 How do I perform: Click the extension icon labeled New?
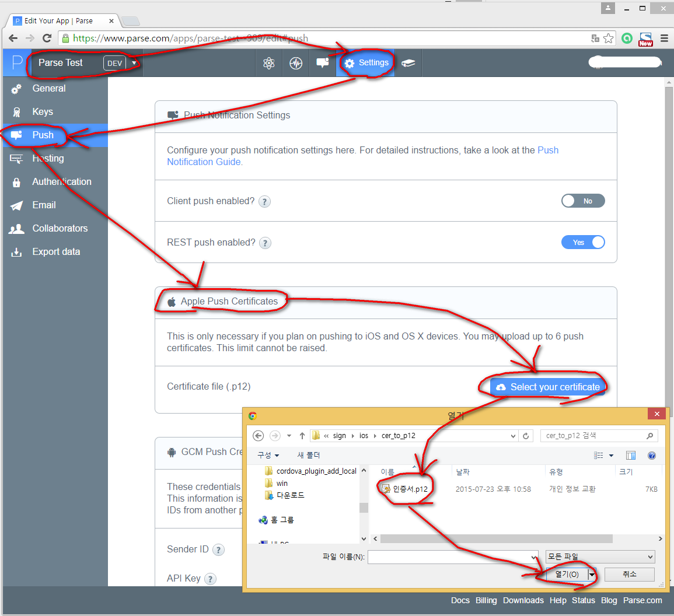(x=645, y=39)
